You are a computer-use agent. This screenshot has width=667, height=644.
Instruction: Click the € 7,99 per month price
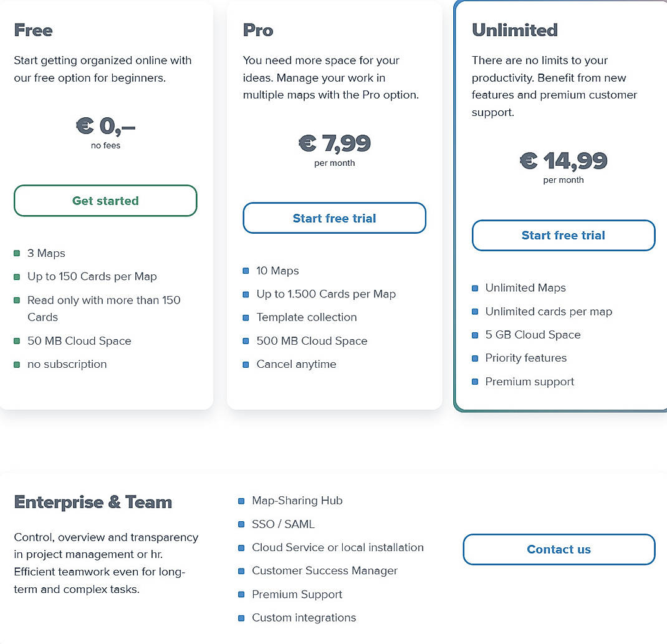coord(335,143)
